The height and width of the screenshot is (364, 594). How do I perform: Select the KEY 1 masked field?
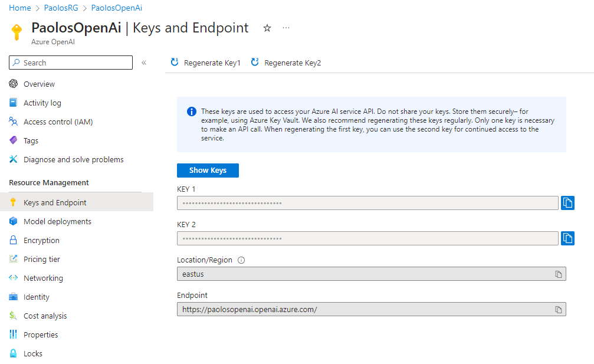click(367, 203)
